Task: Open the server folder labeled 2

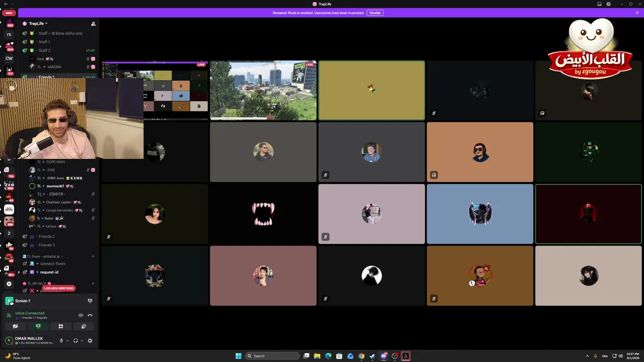Action: [x=9, y=233]
